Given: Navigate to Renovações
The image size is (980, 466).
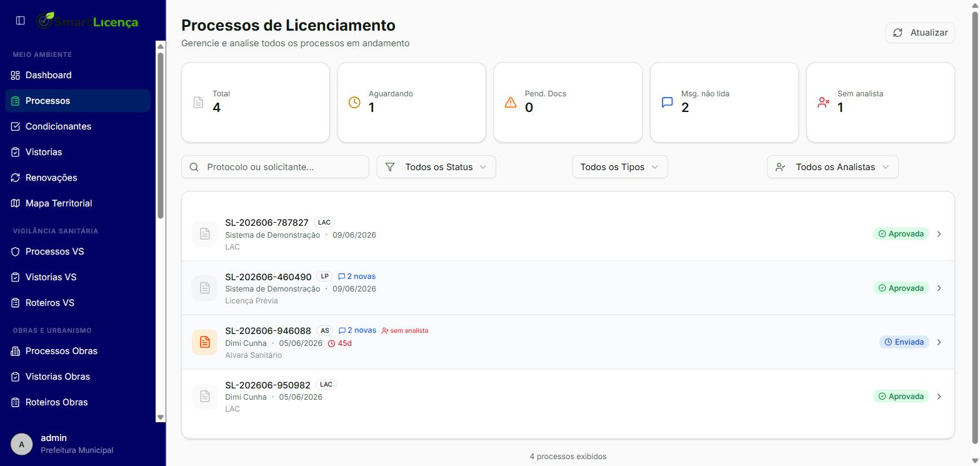Looking at the screenshot, I should point(77,178).
